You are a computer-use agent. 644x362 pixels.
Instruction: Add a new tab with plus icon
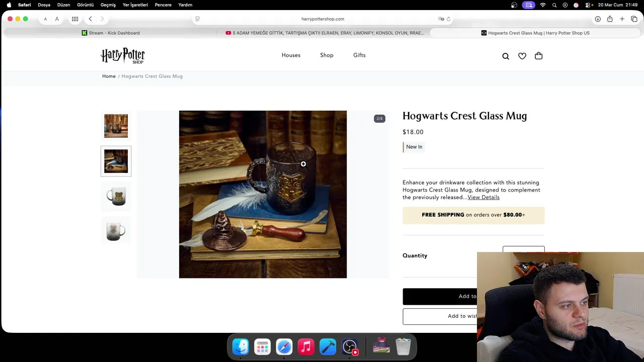[x=622, y=19]
